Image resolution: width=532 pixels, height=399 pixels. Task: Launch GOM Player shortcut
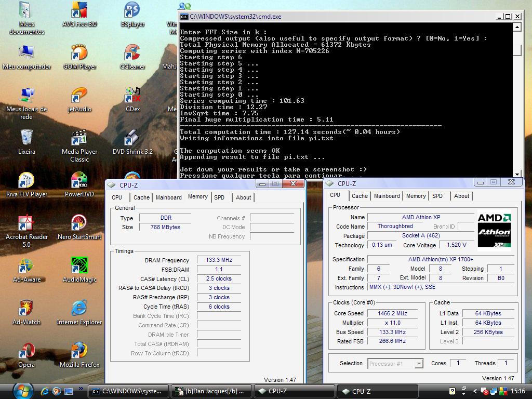(x=79, y=57)
